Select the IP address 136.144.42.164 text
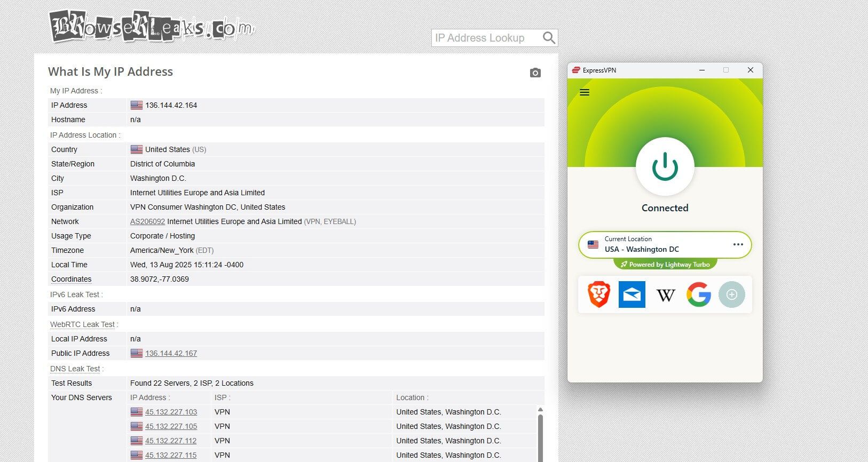Screen dimensions: 868x462 pyautogui.click(x=171, y=105)
